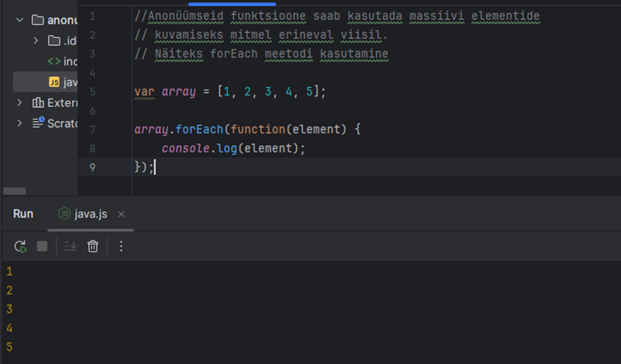This screenshot has height=364, width=621.
Task: Click the Scratches icon in project tree
Action: click(x=38, y=123)
